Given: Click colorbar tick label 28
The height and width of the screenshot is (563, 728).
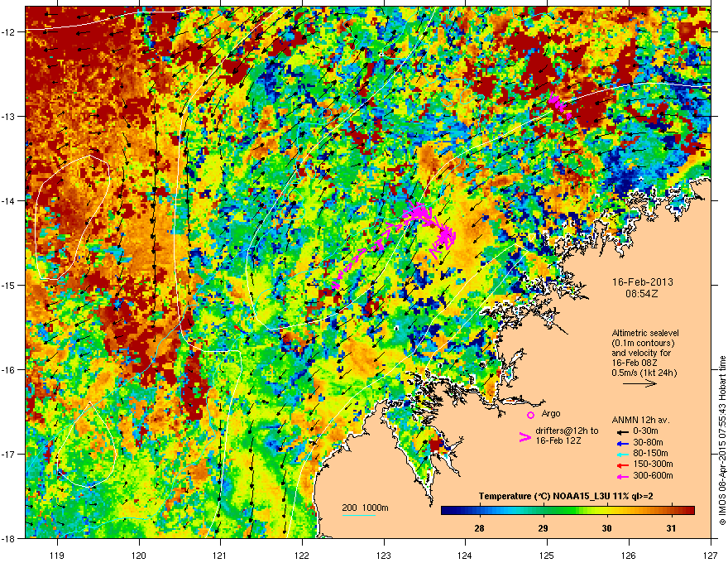Looking at the screenshot, I should (479, 528).
